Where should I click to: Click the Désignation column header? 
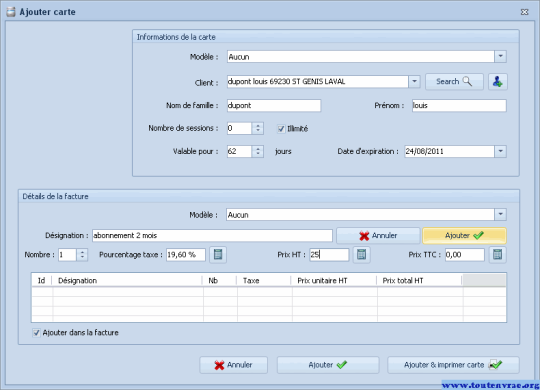coord(127,281)
